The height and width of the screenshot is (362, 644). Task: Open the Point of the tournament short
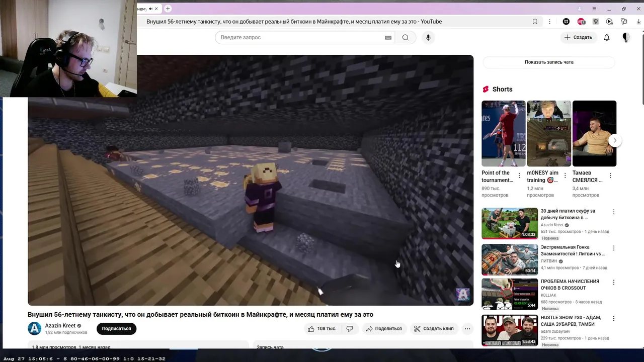(x=503, y=133)
